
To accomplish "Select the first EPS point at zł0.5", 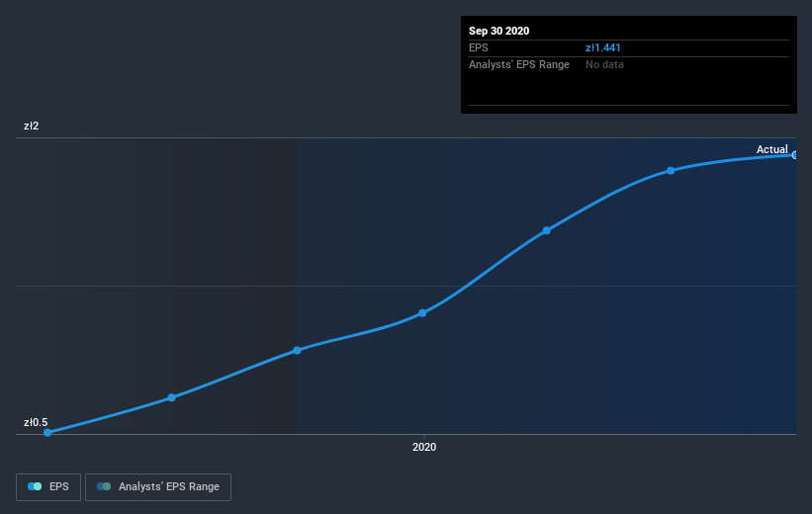I will pyautogui.click(x=47, y=432).
